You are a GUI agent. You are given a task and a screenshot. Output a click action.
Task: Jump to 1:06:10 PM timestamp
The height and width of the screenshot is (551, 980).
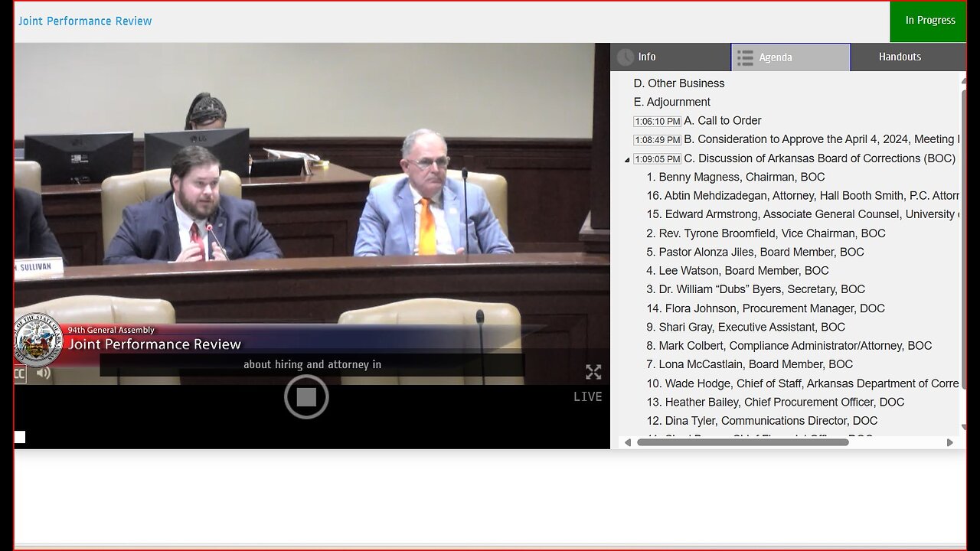point(657,121)
